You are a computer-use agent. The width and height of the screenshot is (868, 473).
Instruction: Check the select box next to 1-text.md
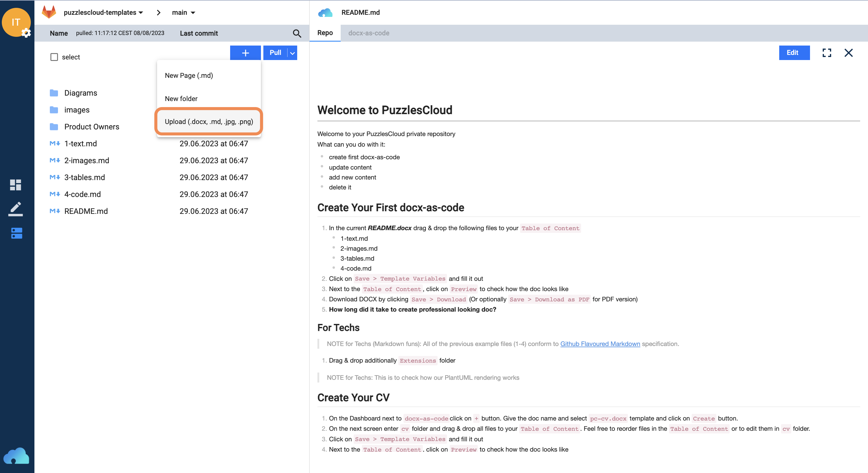click(x=54, y=143)
